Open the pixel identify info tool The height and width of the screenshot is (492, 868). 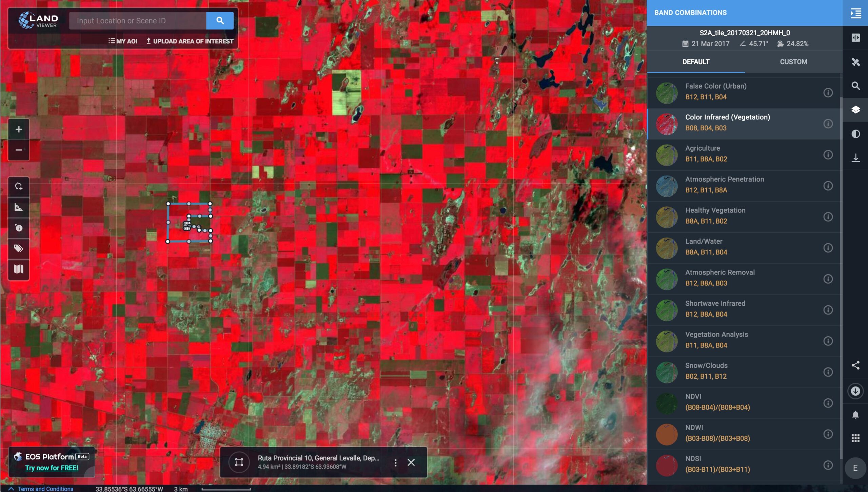[19, 228]
